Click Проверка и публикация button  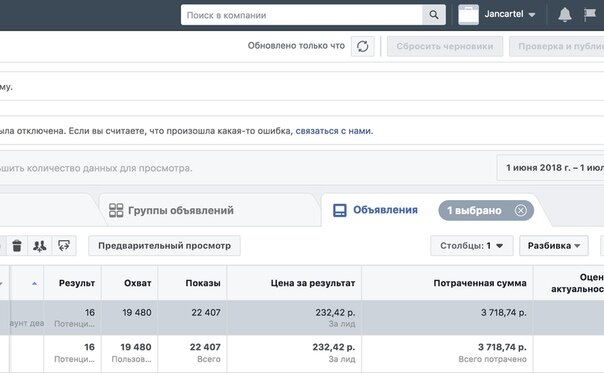coord(557,46)
